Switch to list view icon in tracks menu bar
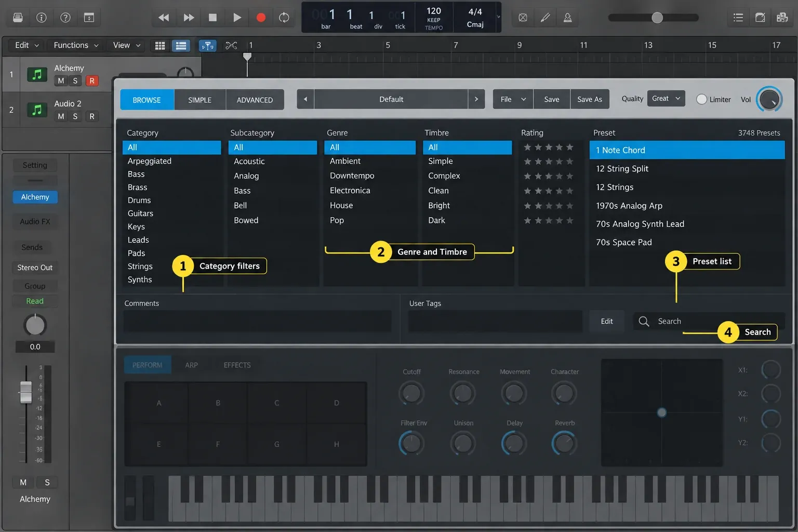This screenshot has width=798, height=532. pos(181,46)
